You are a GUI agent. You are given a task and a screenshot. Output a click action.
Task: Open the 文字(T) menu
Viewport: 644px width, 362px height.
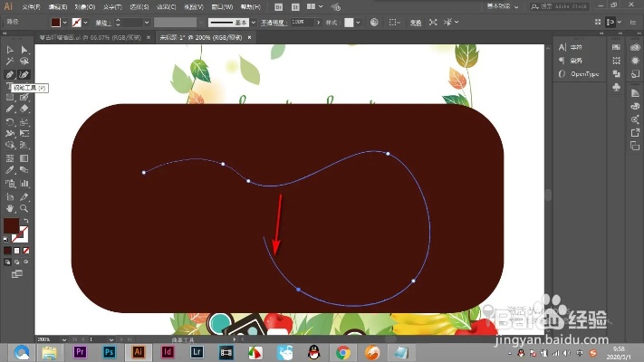[112, 7]
